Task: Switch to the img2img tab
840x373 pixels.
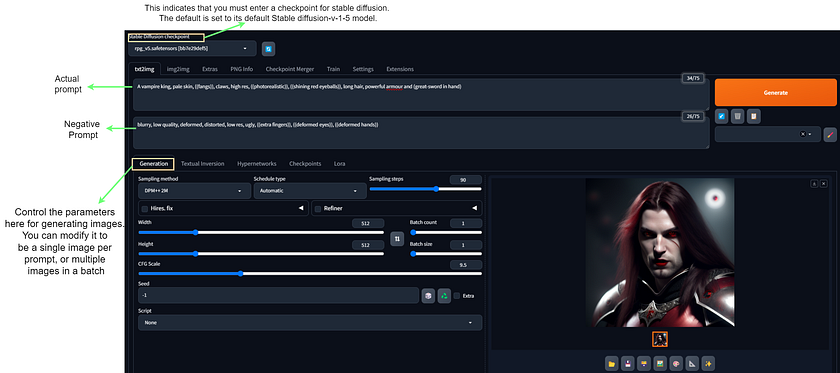Action: click(178, 69)
